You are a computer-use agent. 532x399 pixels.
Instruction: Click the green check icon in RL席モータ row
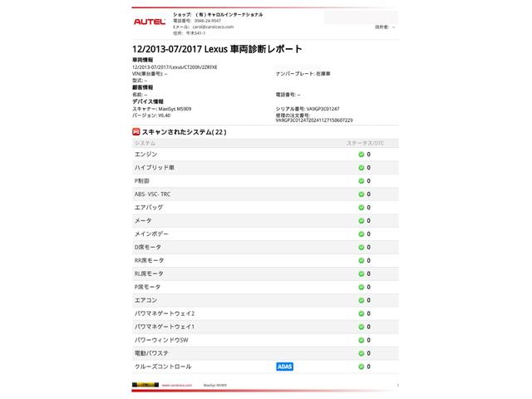(x=362, y=273)
